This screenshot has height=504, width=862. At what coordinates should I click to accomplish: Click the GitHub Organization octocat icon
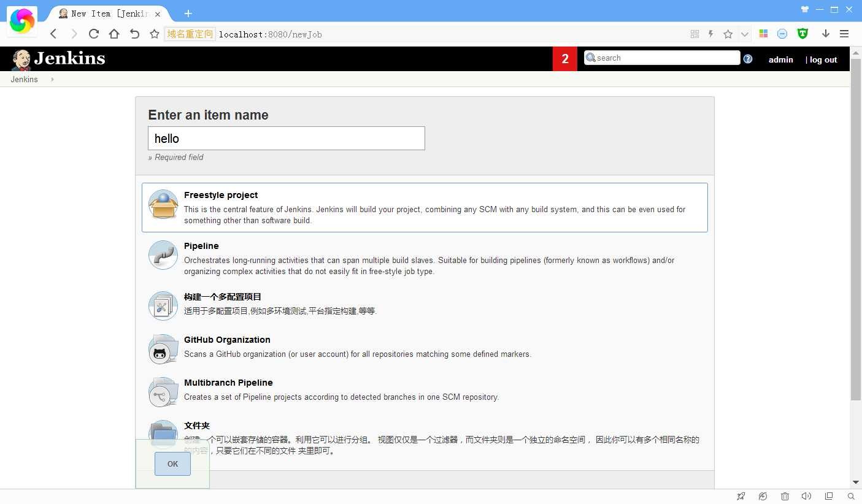[x=163, y=348]
